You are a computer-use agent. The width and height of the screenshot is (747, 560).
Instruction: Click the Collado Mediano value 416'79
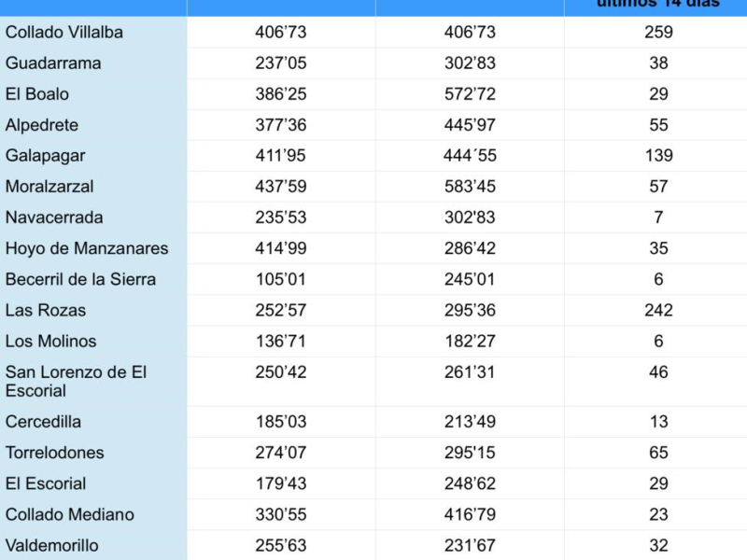coord(470,515)
